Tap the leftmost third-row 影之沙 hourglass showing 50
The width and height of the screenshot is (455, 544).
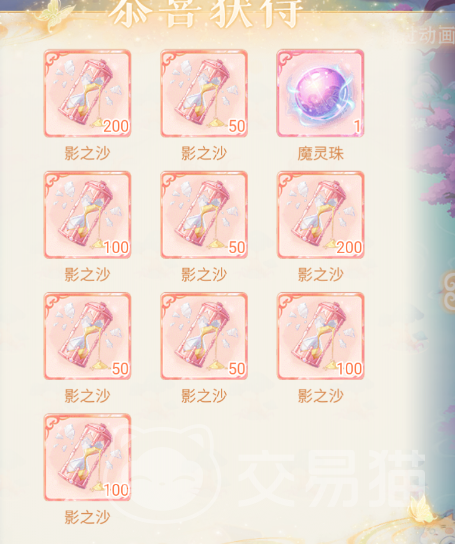pos(87,336)
